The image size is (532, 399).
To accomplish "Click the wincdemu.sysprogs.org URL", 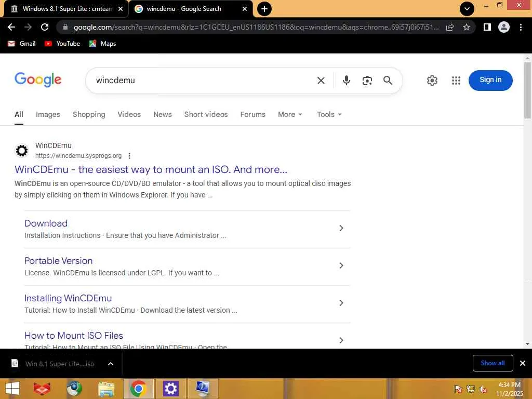I will coord(78,156).
